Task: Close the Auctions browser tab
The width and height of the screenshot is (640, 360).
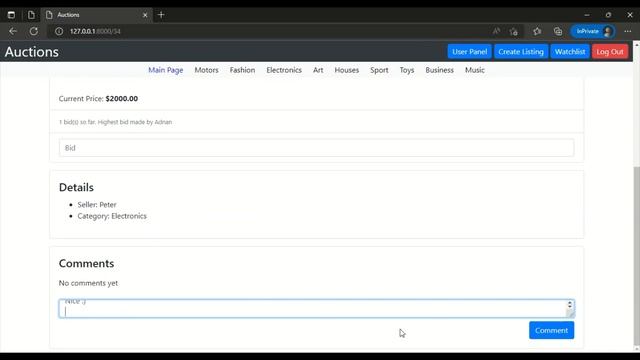Action: point(145,15)
